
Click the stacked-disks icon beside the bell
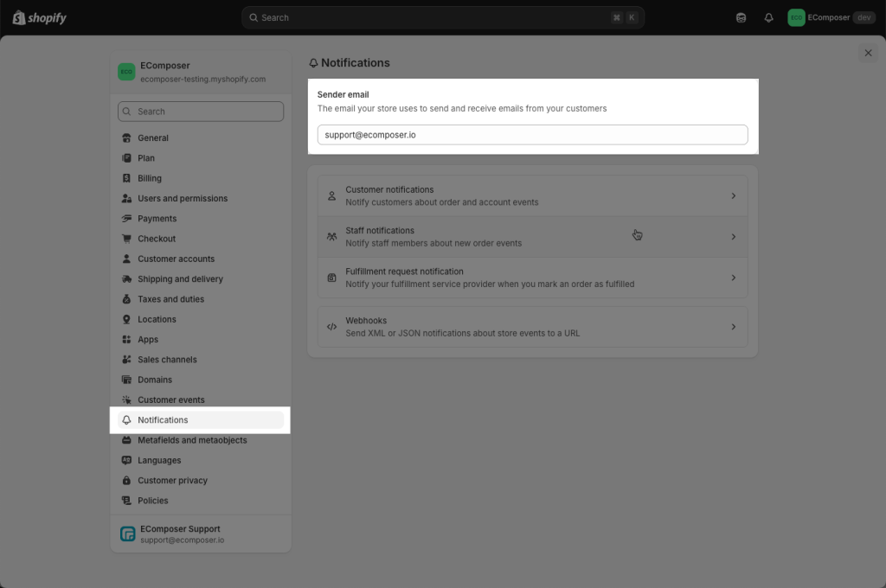coord(741,17)
